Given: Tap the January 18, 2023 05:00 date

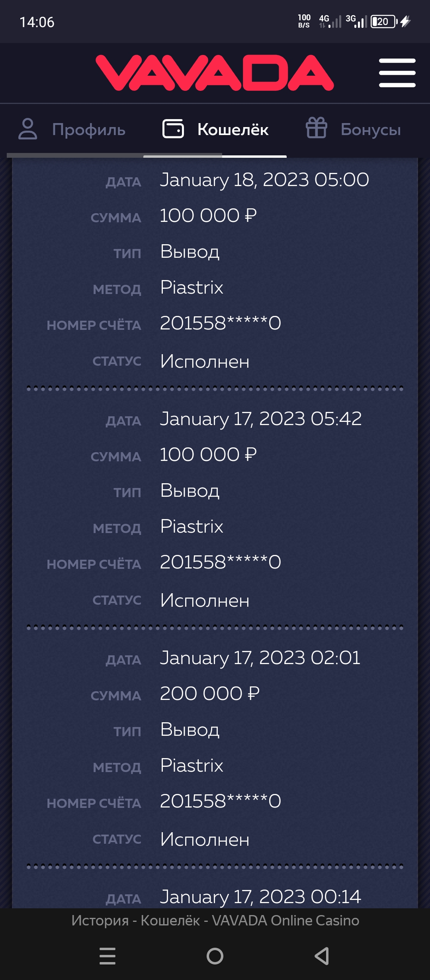Looking at the screenshot, I should coord(264,180).
